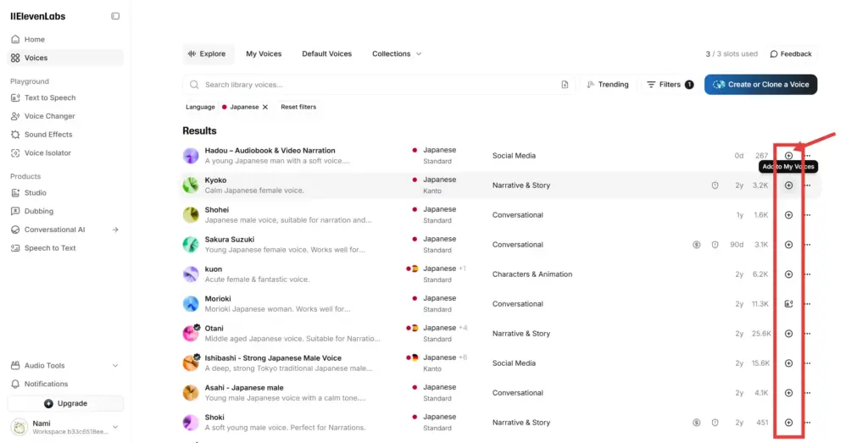Image resolution: width=868 pixels, height=443 pixels.
Task: Click the Feedback button
Action: pyautogui.click(x=791, y=53)
